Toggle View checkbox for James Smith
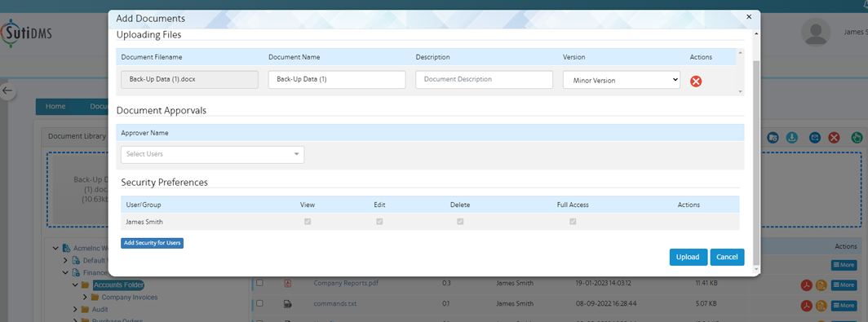This screenshot has height=322, width=868. (308, 221)
